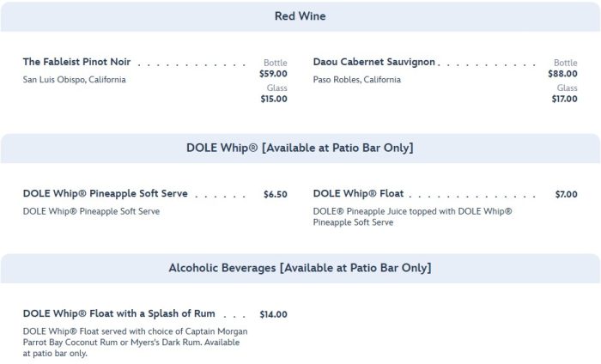Select The Fableist Pinot Noir item
Viewport: 601px width, 364px height.
78,63
